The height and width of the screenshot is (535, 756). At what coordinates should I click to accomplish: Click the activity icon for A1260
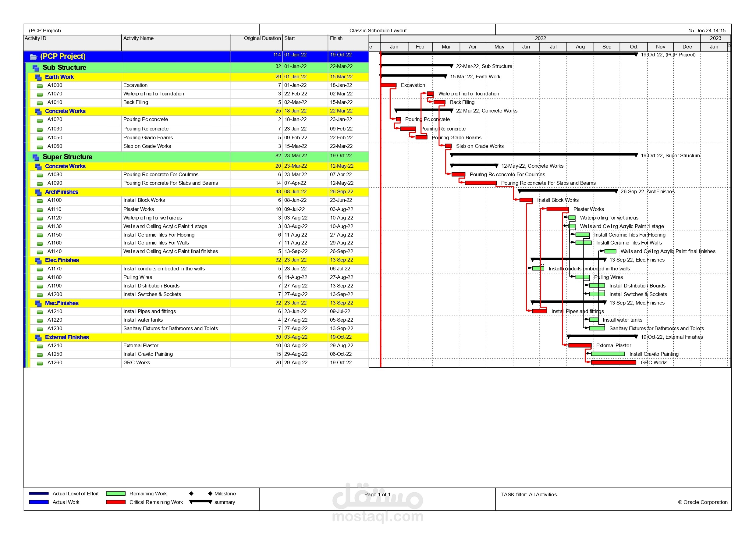pyautogui.click(x=40, y=364)
